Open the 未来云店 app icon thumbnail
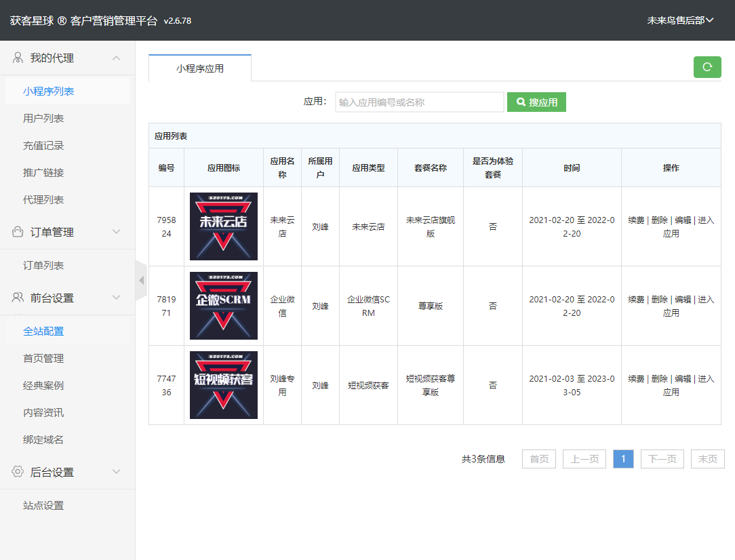 click(x=224, y=226)
